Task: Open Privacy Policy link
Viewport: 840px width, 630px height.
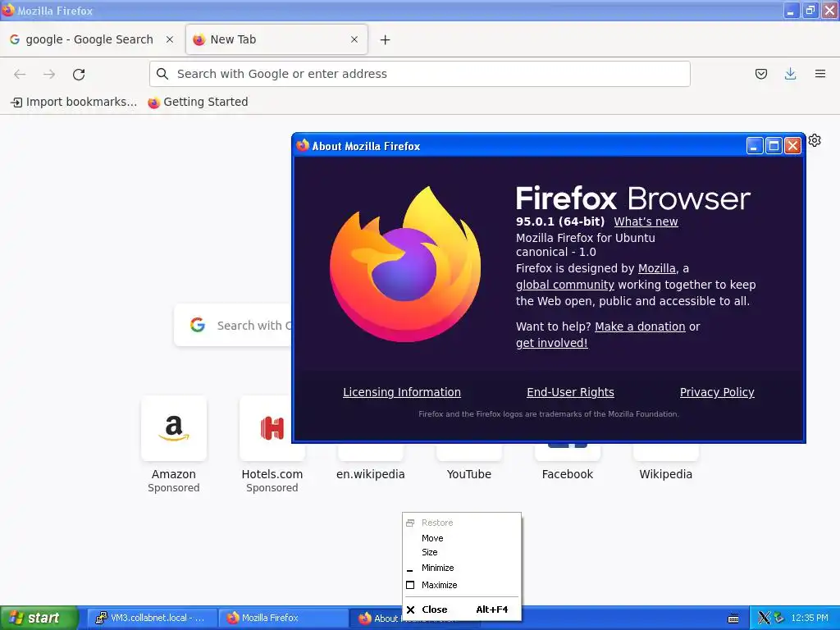Action: (x=717, y=392)
